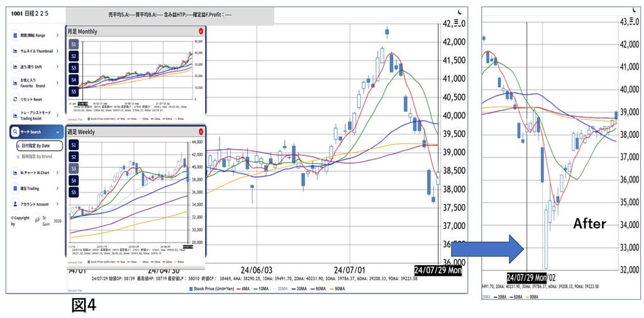Image resolution: width=644 pixels, height=318 pixels.
Task: Select the Reset menu item
Action: (x=36, y=99)
